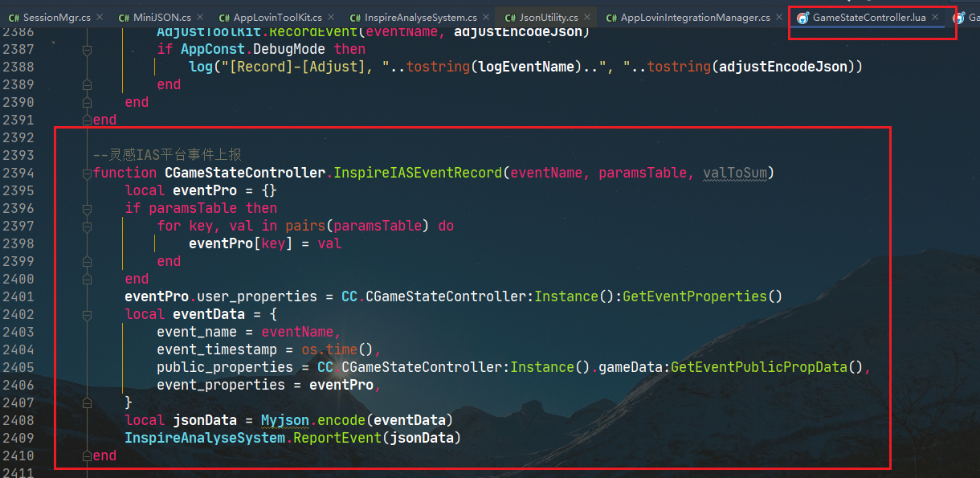The width and height of the screenshot is (980, 478).
Task: Click 'event_properties' key in eventData
Action: [x=221, y=385]
